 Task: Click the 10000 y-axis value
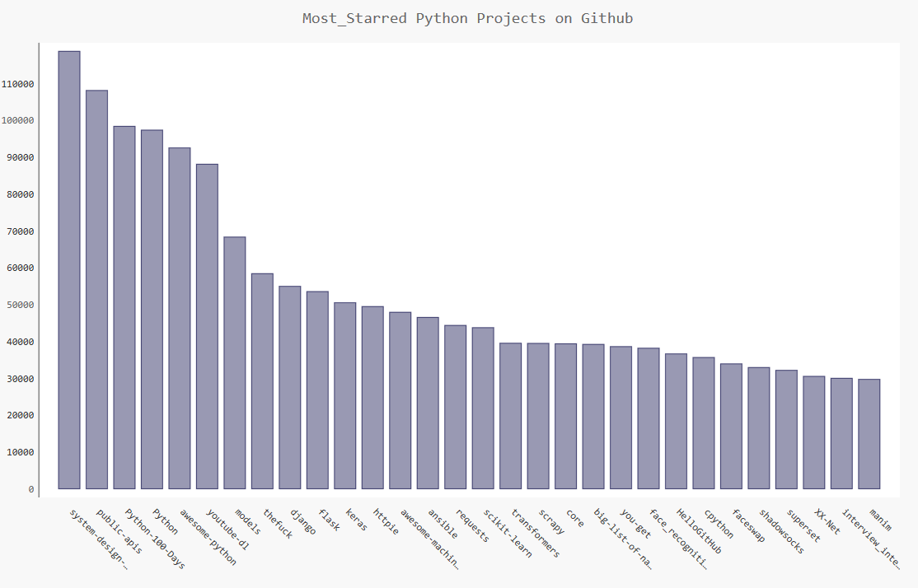coord(20,452)
